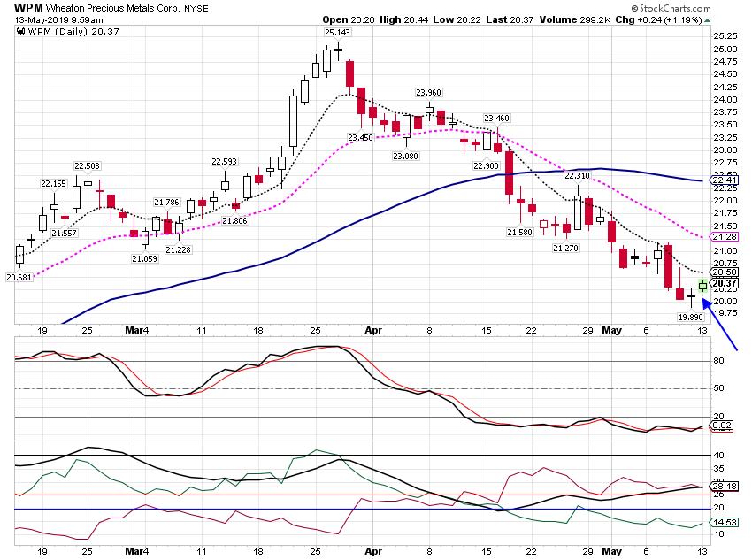Click the 21.270 price label
The height and width of the screenshot is (560, 752).
click(565, 248)
